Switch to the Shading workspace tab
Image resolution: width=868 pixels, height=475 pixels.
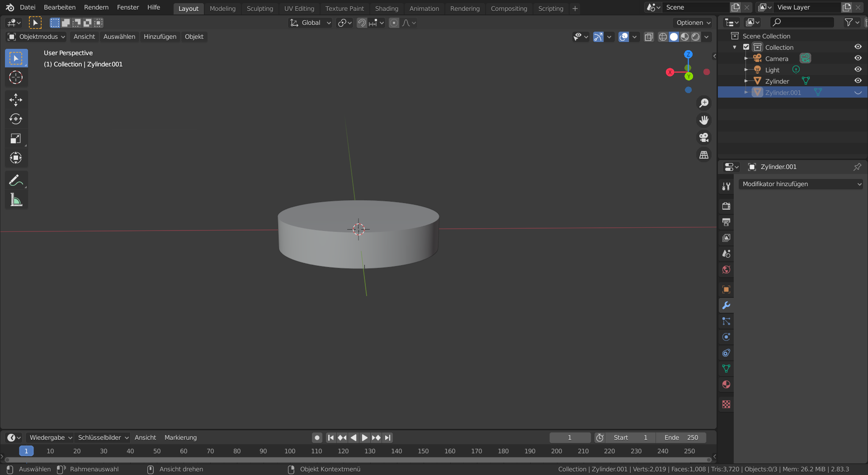tap(387, 8)
